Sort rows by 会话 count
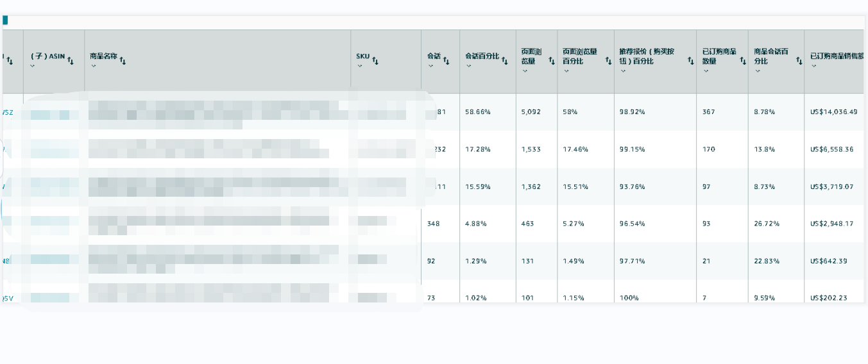This screenshot has width=868, height=364. (446, 61)
